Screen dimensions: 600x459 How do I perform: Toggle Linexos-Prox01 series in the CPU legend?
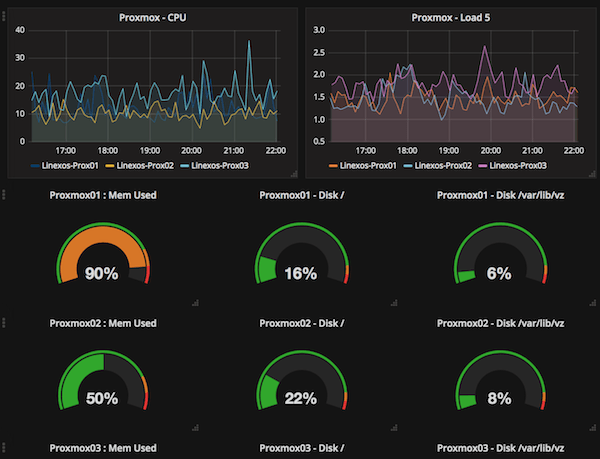click(x=70, y=166)
